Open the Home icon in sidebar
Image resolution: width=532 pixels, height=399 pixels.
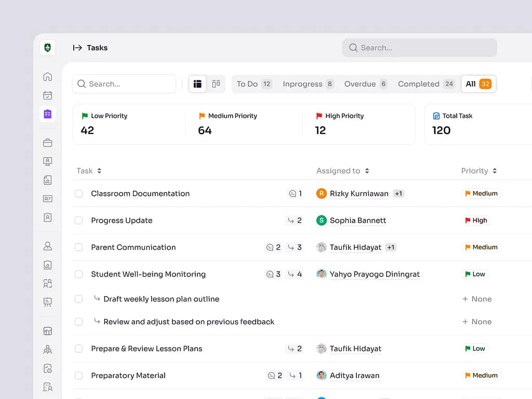click(x=47, y=77)
